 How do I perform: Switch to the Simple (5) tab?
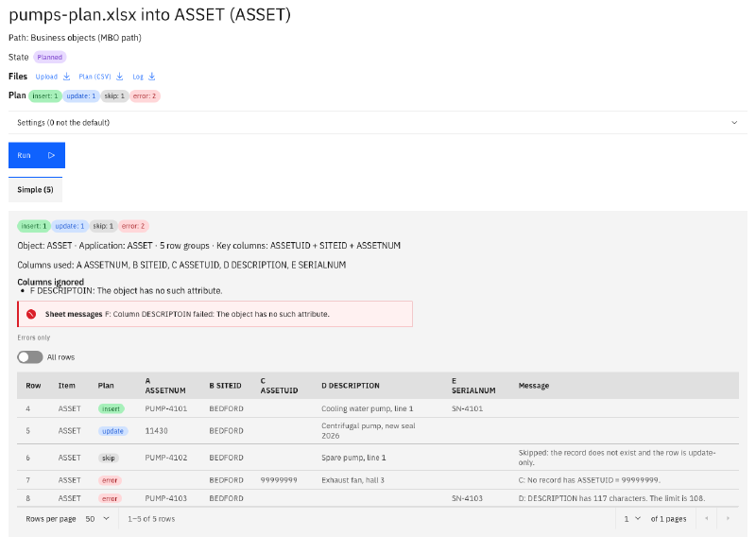tap(35, 190)
